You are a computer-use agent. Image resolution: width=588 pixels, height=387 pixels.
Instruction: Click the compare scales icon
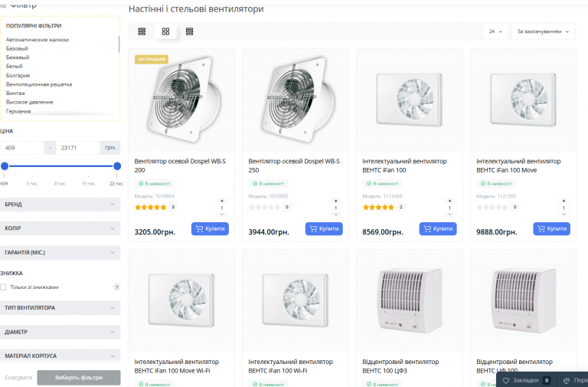tap(567, 381)
